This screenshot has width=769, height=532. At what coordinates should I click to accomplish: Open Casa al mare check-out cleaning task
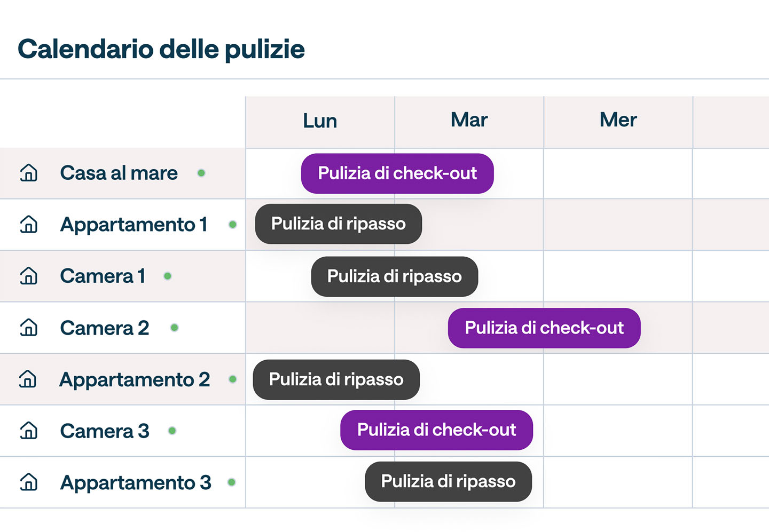pyautogui.click(x=397, y=173)
